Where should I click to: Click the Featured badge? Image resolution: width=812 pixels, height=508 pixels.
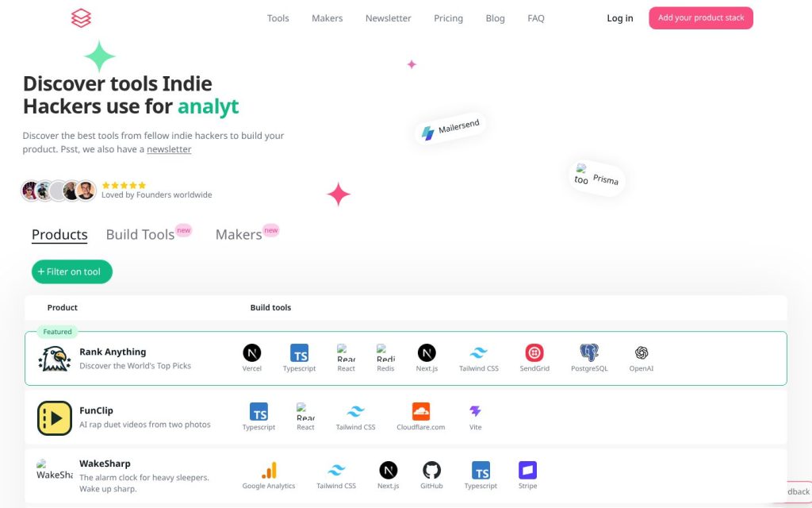click(x=57, y=332)
